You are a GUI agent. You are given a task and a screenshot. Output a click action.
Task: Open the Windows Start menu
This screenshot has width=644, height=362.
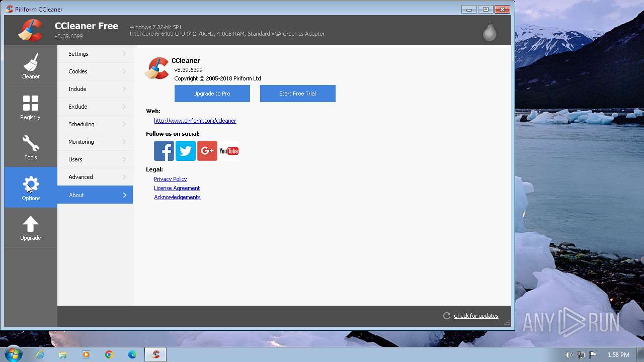(13, 354)
